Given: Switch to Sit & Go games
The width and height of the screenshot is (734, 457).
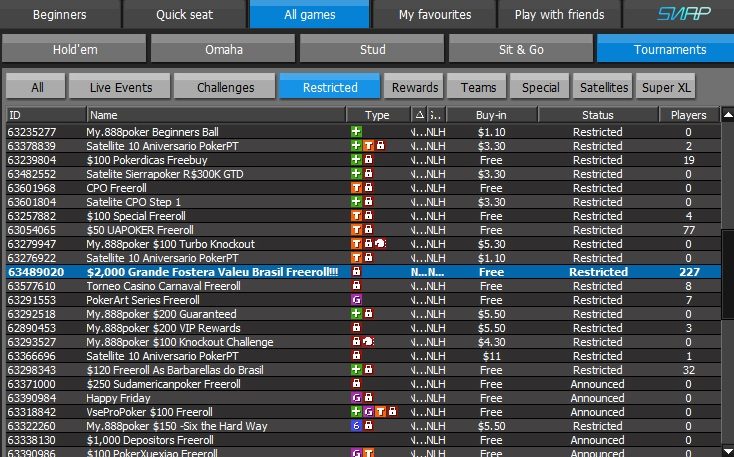Looking at the screenshot, I should point(521,49).
